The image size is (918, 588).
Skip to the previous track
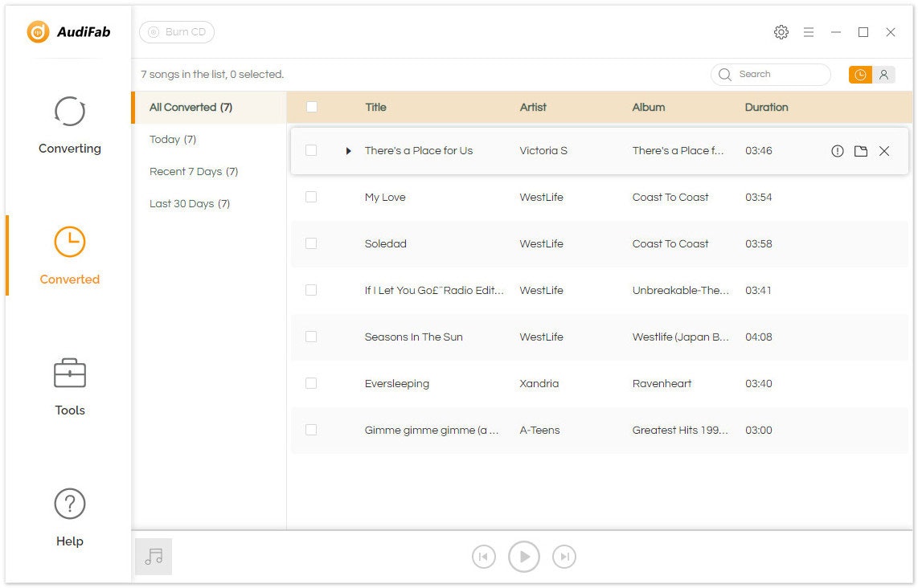(484, 557)
